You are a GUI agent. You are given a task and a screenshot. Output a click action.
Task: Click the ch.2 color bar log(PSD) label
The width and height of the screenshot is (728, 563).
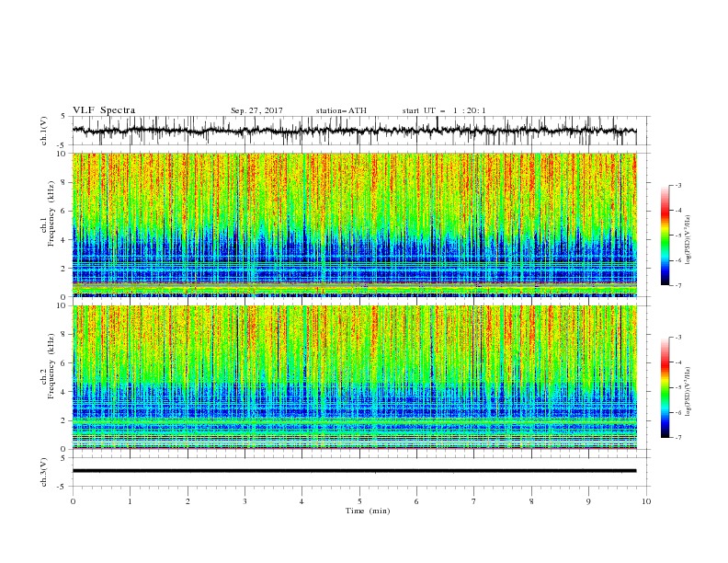[x=688, y=391]
